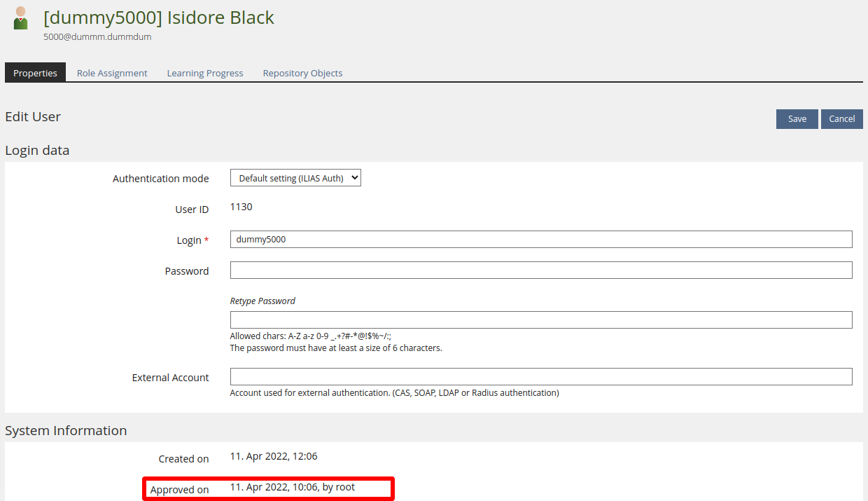The height and width of the screenshot is (501, 868).
Task: Select the Retype Password input box
Action: (540, 320)
